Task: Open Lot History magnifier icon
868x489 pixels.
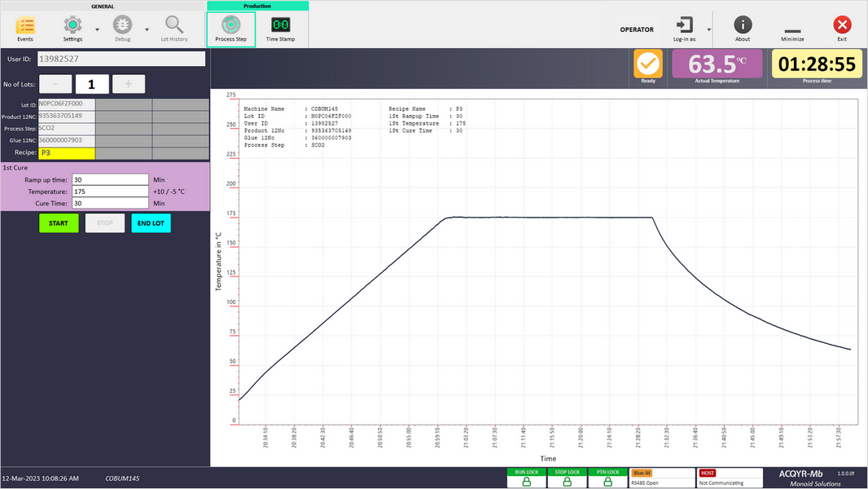Action: [173, 25]
